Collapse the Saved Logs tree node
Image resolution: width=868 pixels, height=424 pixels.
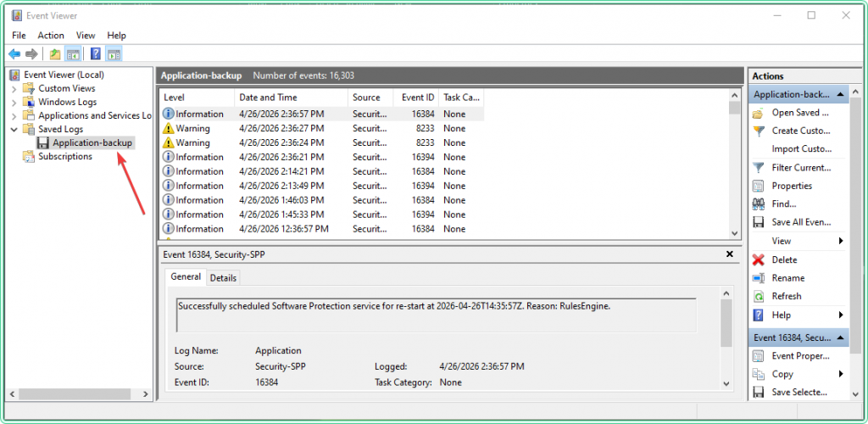(x=14, y=129)
